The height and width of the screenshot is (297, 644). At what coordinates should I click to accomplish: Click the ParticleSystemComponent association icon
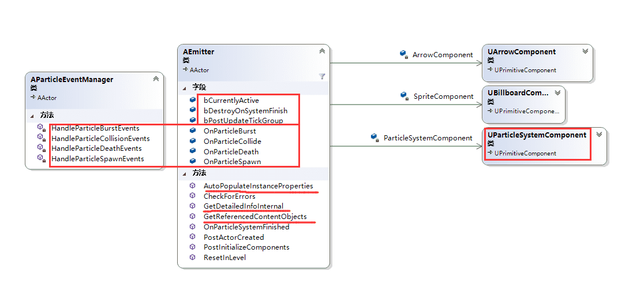[x=374, y=138]
